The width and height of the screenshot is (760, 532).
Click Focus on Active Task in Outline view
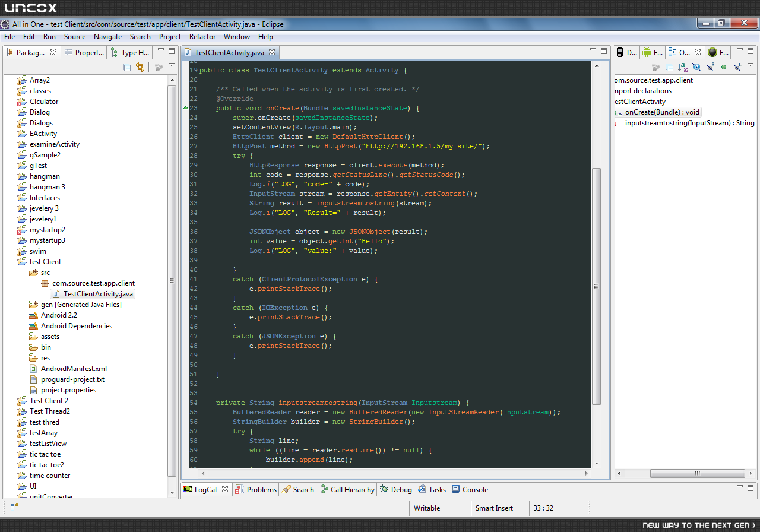656,67
